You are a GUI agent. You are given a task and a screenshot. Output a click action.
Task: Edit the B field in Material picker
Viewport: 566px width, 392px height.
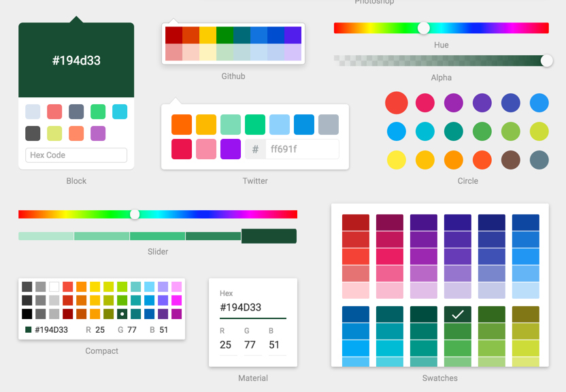(x=278, y=345)
